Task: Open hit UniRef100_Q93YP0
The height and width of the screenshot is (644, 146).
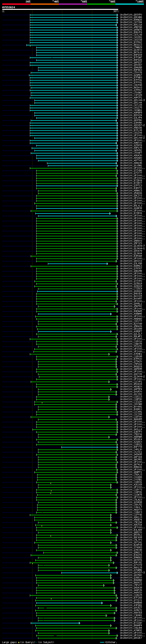Action: 131,15
